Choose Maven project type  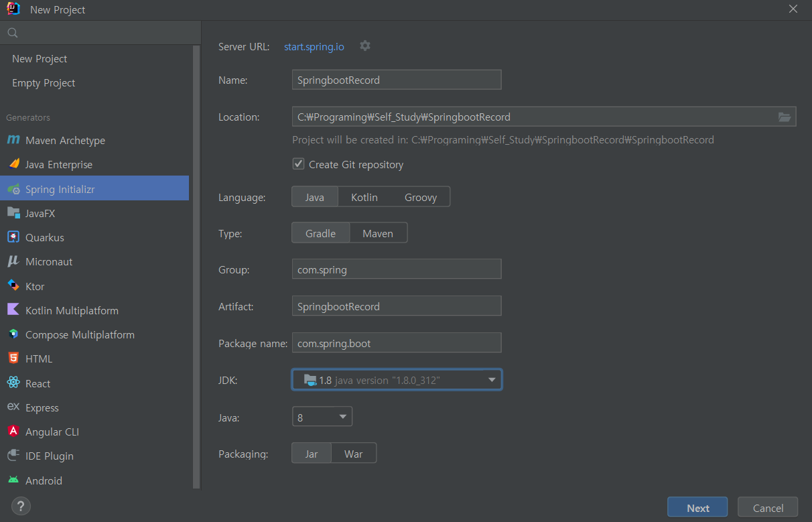tap(378, 233)
